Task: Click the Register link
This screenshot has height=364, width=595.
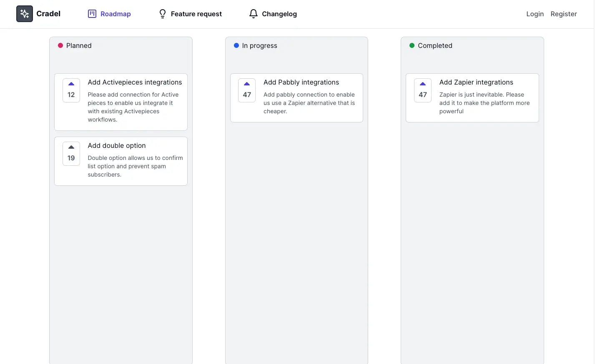Action: pyautogui.click(x=564, y=14)
